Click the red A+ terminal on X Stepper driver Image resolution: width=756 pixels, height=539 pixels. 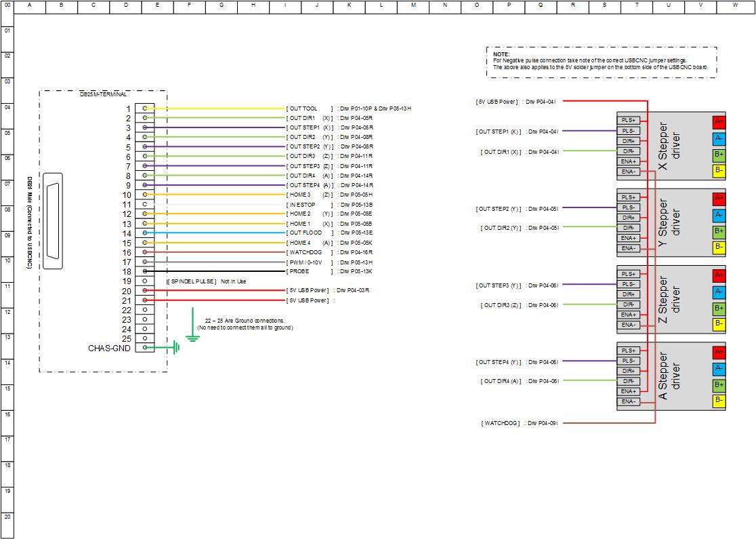(719, 122)
